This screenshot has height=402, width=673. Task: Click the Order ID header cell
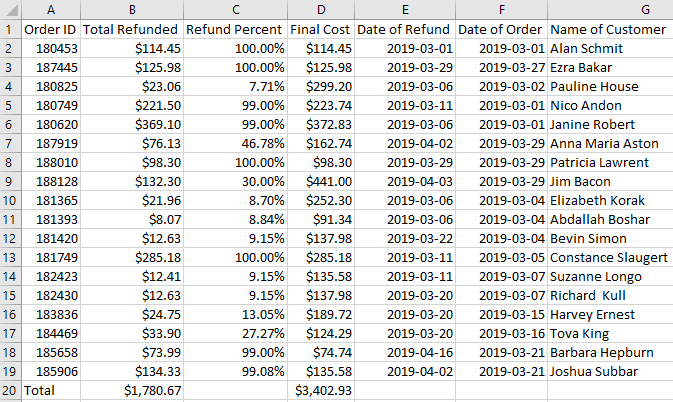pyautogui.click(x=49, y=29)
